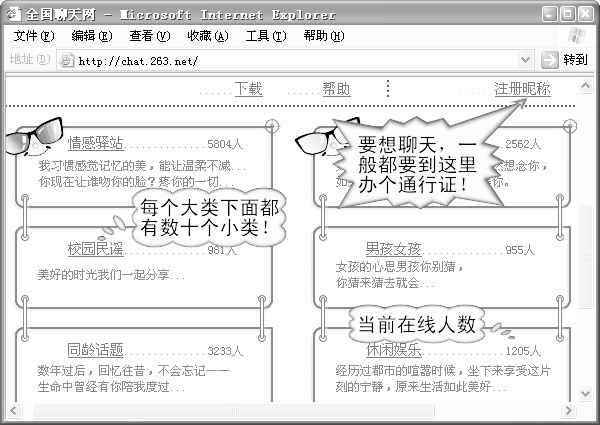Click the horizontal scrollbar left arrow

click(14, 410)
